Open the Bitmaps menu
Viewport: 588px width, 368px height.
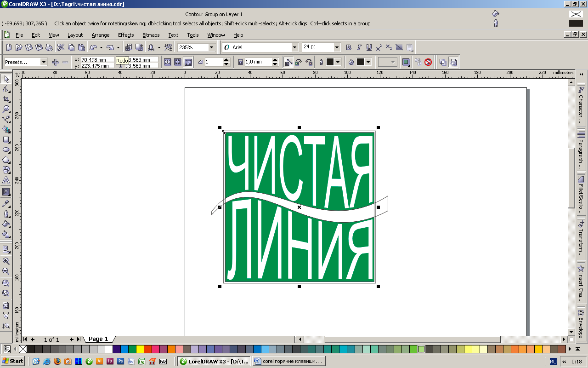point(151,35)
